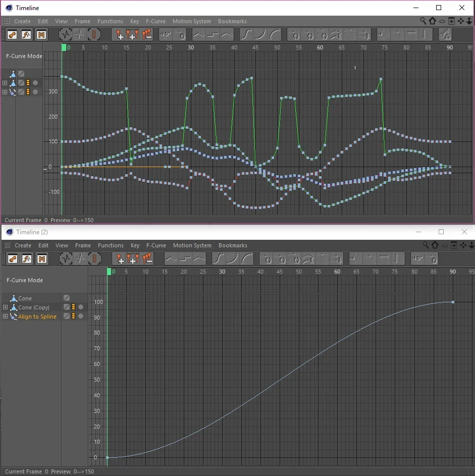The image size is (475, 476).
Task: Click green playhead marker in top Timeline ruler
Action: [x=64, y=47]
